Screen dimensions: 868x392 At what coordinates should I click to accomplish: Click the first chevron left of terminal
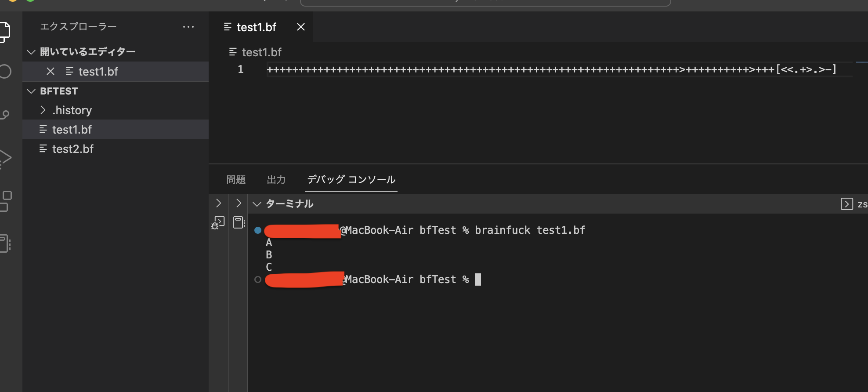pyautogui.click(x=219, y=203)
